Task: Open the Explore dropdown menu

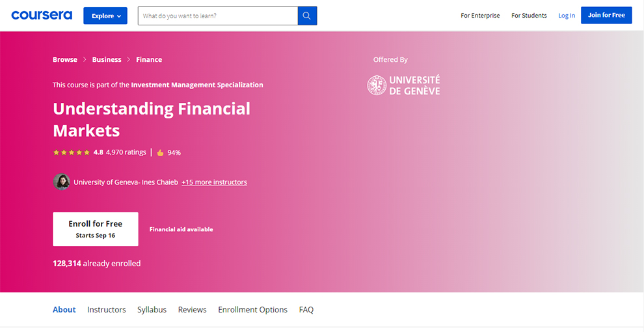Action: coord(105,16)
